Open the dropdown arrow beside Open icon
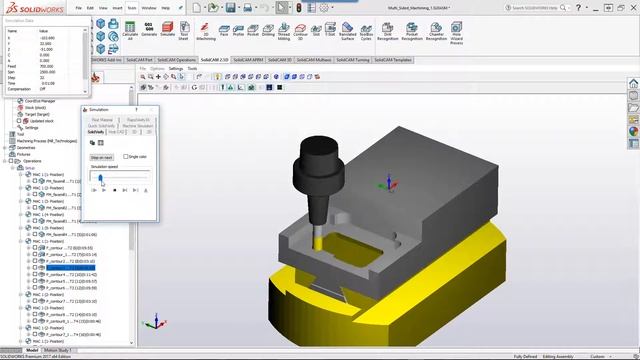This screenshot has height=360, width=640. tap(221, 8)
